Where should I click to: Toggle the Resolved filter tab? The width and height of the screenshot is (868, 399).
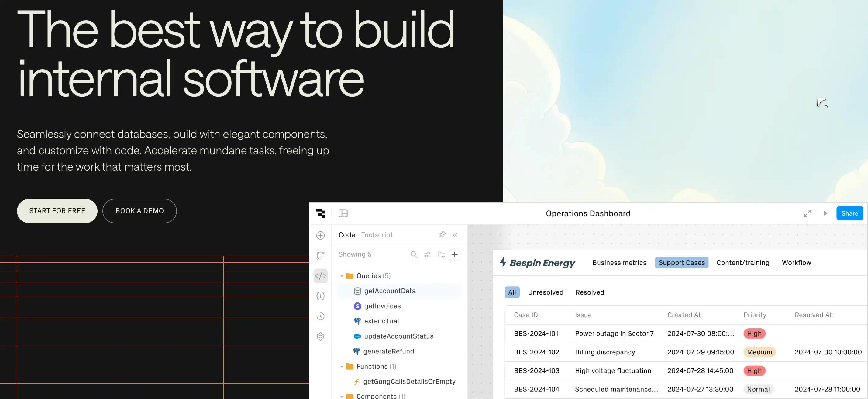[590, 292]
